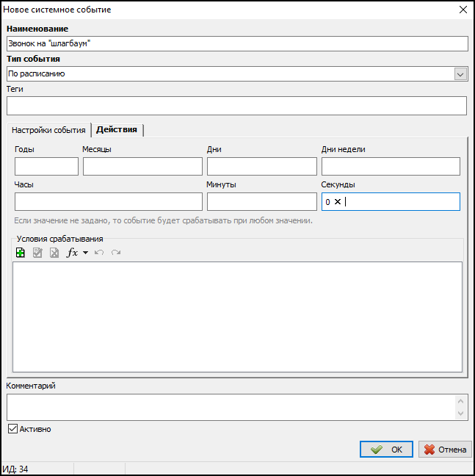
Task: Switch to the Действия tab
Action: pyautogui.click(x=117, y=129)
